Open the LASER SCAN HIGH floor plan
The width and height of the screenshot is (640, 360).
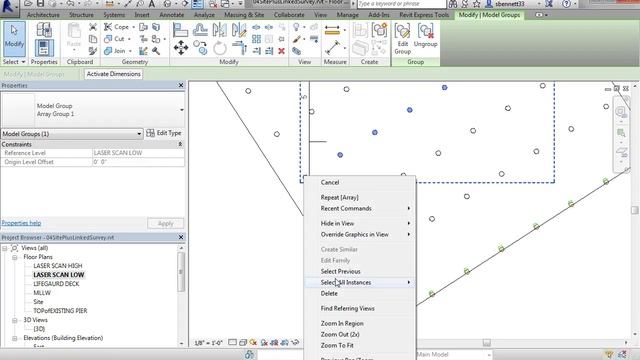(x=58, y=266)
